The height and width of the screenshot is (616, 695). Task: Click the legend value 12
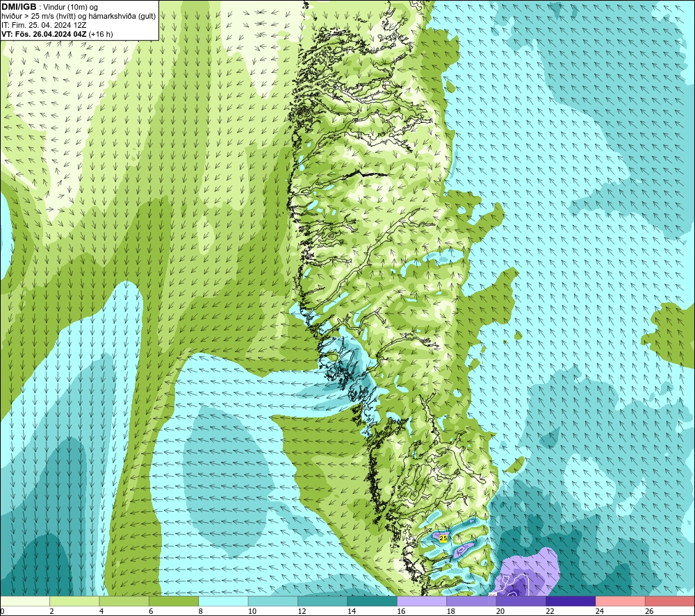(302, 611)
